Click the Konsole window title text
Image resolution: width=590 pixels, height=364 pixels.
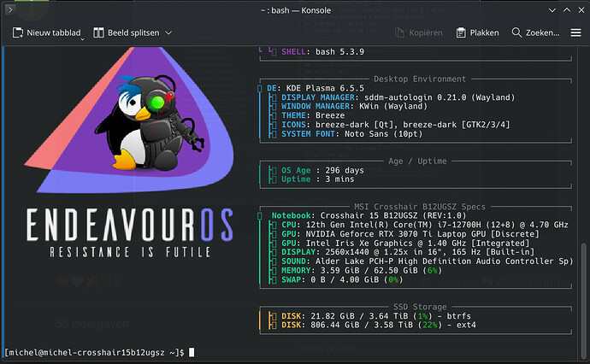[x=295, y=9]
